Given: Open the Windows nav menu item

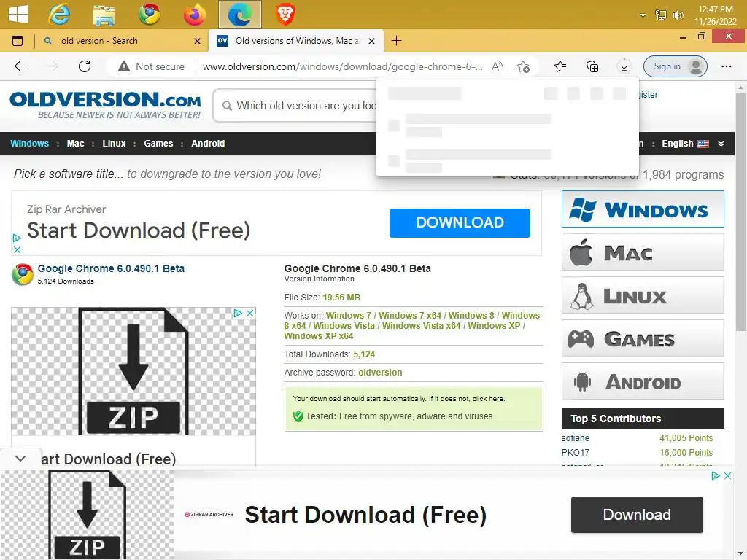Looking at the screenshot, I should pyautogui.click(x=29, y=144).
